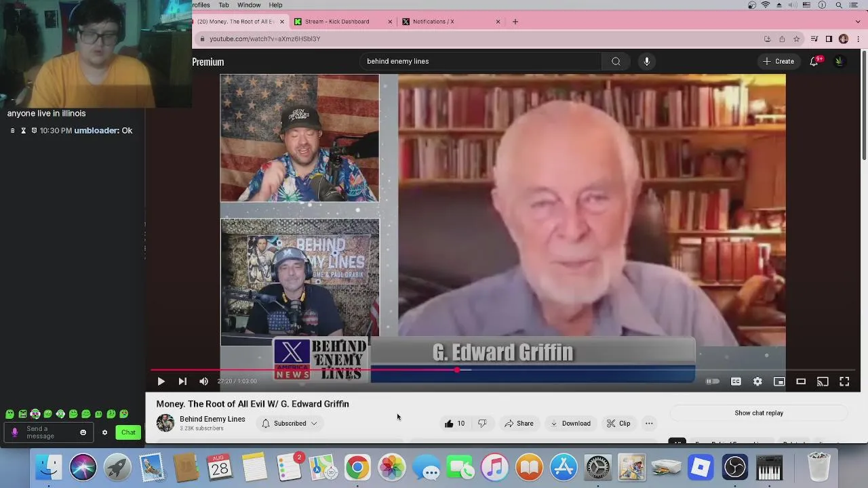The image size is (868, 488).
Task: Expand the tab search chevron
Action: 859,22
